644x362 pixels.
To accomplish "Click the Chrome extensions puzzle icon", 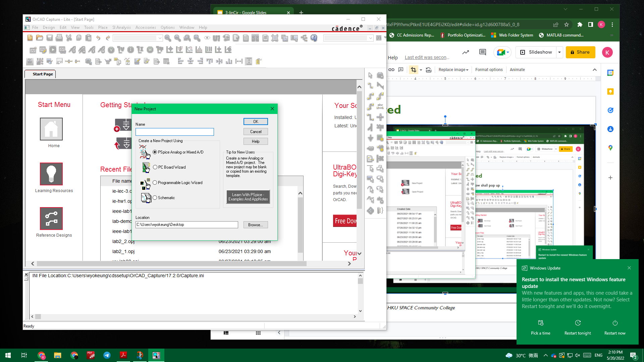I will click(580, 24).
